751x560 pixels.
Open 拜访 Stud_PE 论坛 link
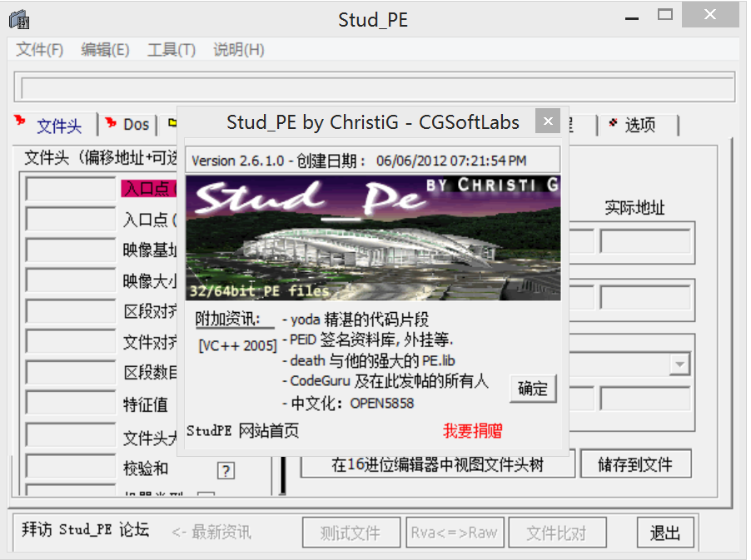[85, 530]
